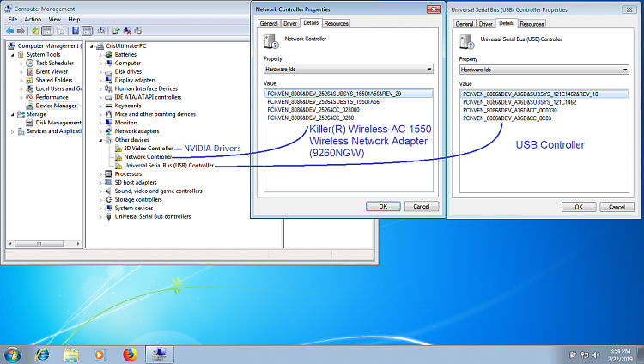
Task: Toggle the Show/Hide Action Pane toolbar icon
Action: [87, 31]
